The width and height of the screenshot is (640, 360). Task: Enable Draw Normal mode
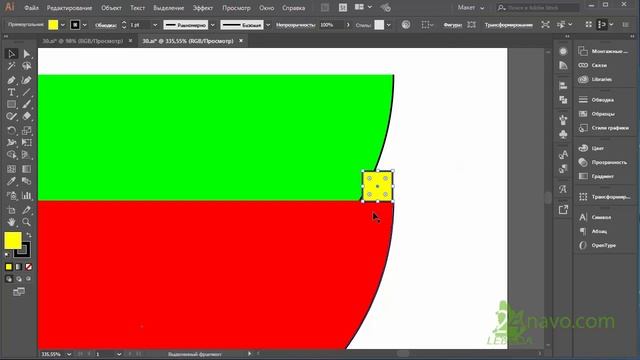9,279
